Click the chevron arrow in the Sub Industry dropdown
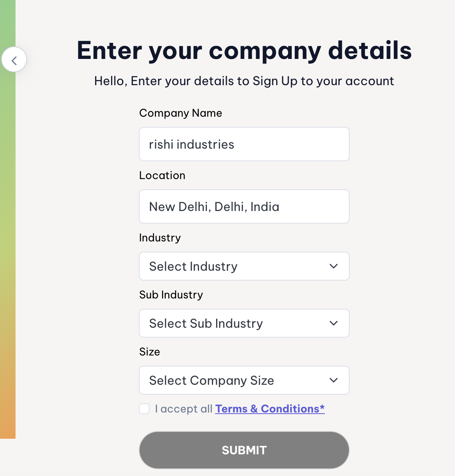The image size is (455, 476). coord(334,324)
